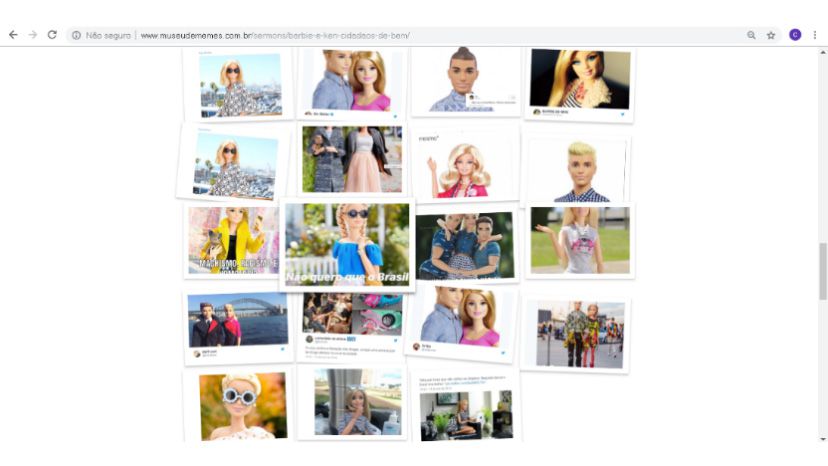Image resolution: width=828 pixels, height=466 pixels.
Task: Bookmark this page with the star icon
Action: pos(771,35)
